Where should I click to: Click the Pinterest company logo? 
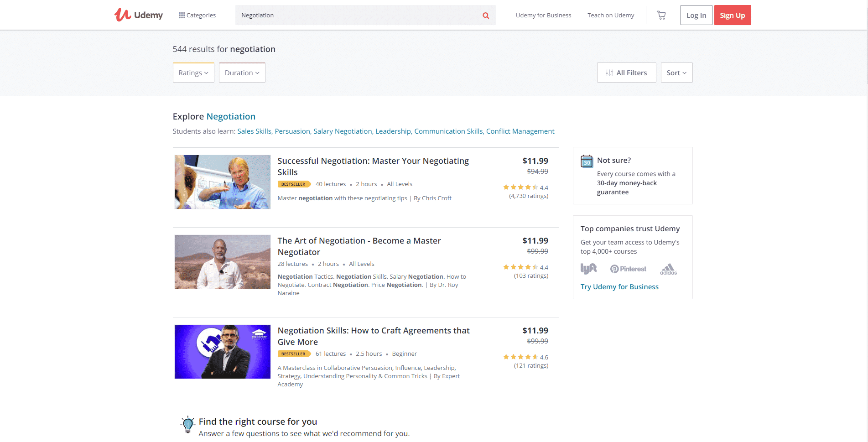pyautogui.click(x=628, y=269)
